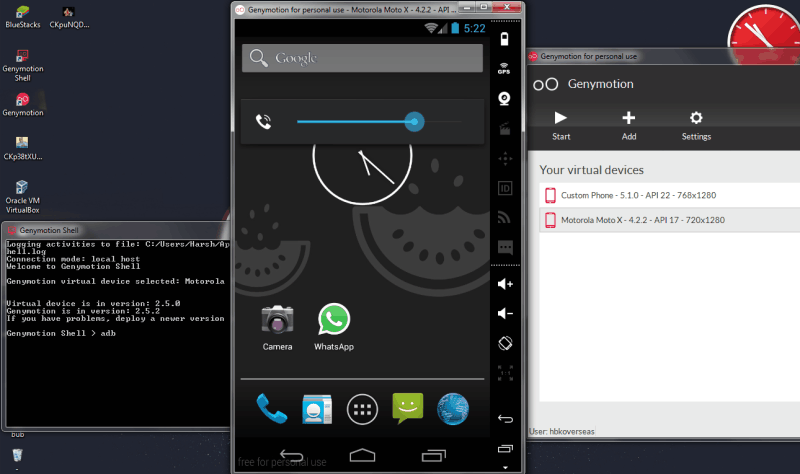Screen dimensions: 800x474
Task: Select Custom Phone - 5.1.0 - API 22 device
Action: (669, 195)
